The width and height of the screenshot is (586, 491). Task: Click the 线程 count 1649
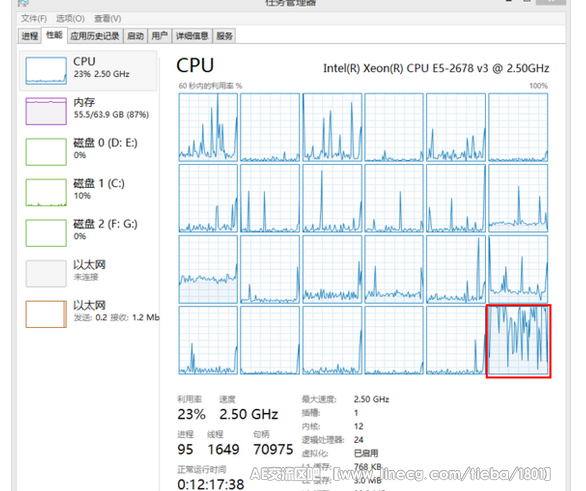pyautogui.click(x=223, y=449)
